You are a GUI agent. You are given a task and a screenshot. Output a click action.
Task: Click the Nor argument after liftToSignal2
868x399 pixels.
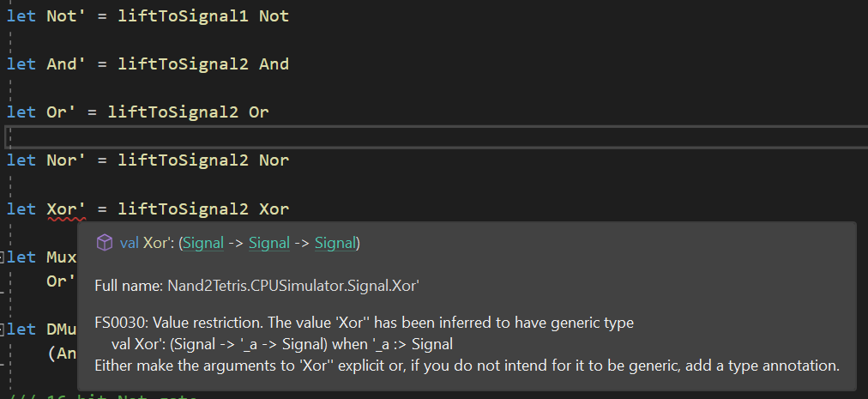[274, 160]
